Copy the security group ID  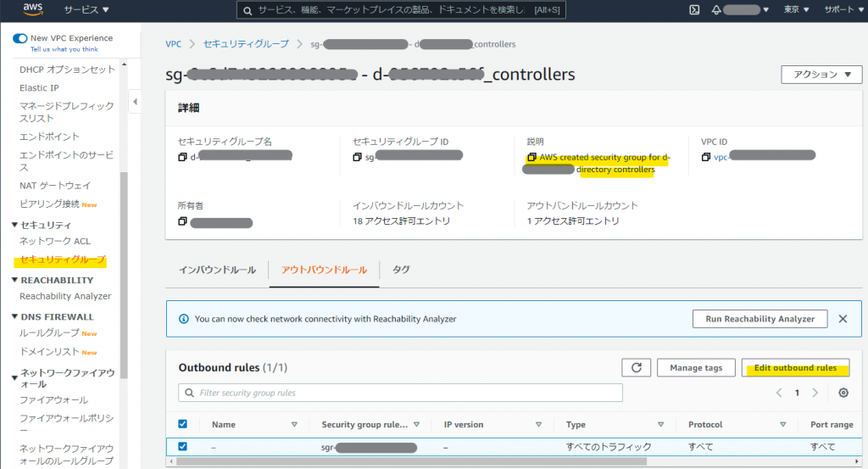(x=357, y=157)
